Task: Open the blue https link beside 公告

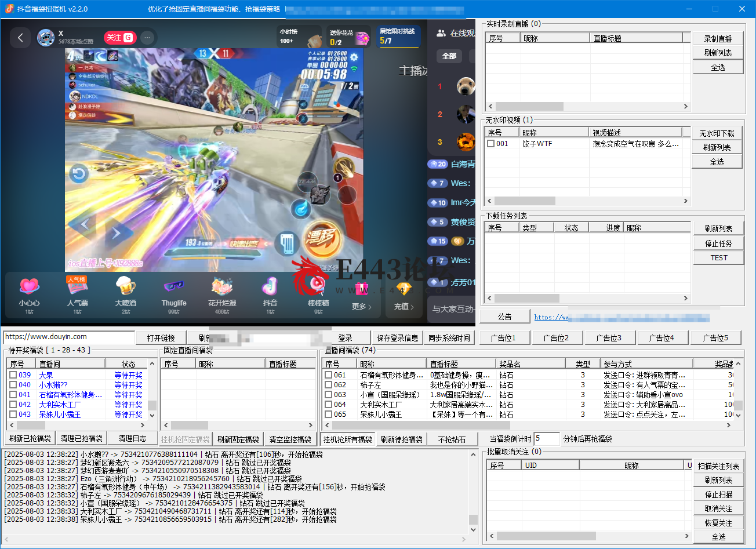Action: pyautogui.click(x=621, y=317)
